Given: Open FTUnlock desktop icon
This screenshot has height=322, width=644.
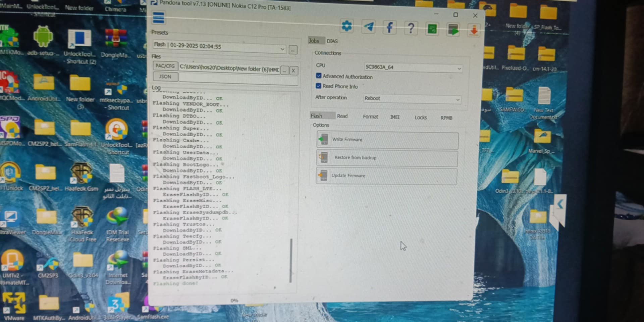Looking at the screenshot, I should click(11, 177).
